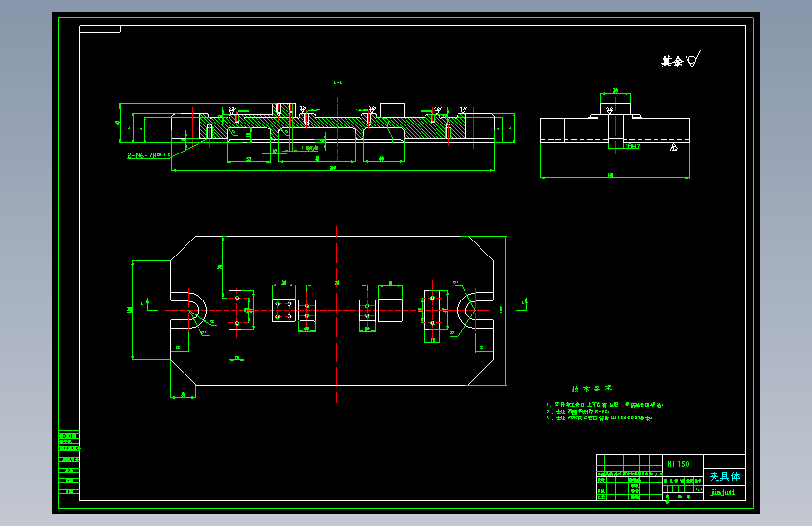The image size is (812, 526).
Task: Select the 2-M6-7H thread callout
Action: point(149,154)
